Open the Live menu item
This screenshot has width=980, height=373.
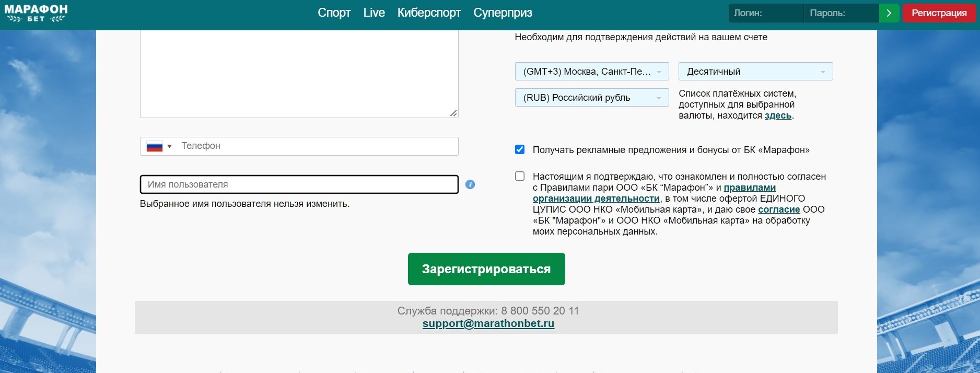coord(374,13)
